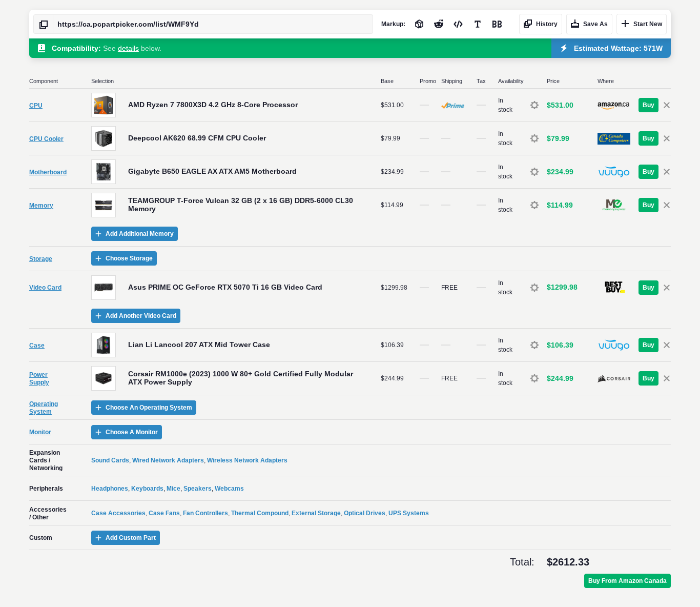
Task: Open the gear settings for Gigabyte B650 motherboard
Action: [534, 172]
